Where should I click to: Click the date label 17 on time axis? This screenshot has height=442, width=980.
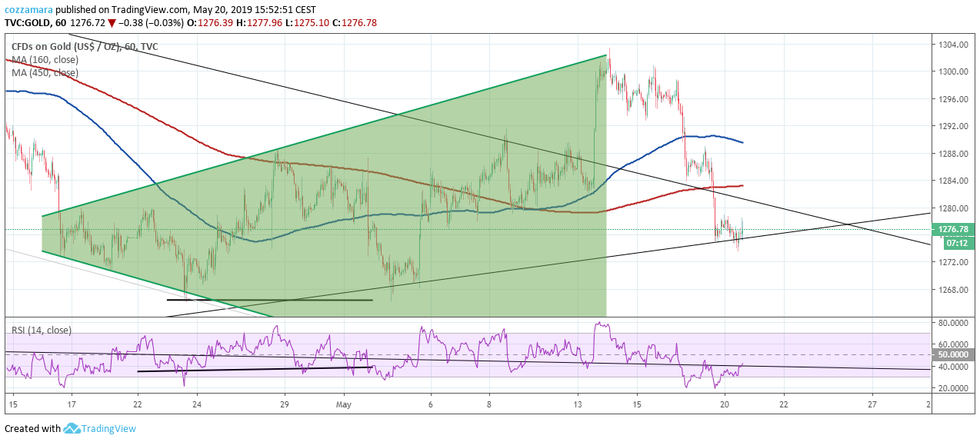coord(71,404)
